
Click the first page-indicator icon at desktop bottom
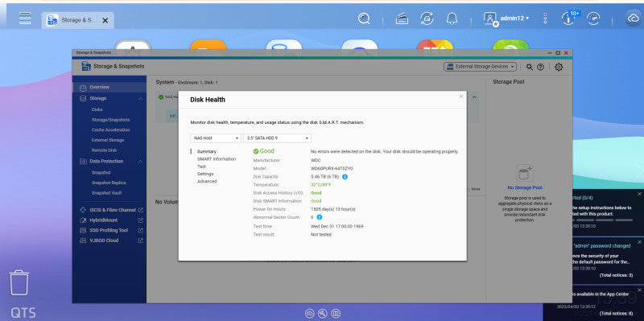[310, 314]
